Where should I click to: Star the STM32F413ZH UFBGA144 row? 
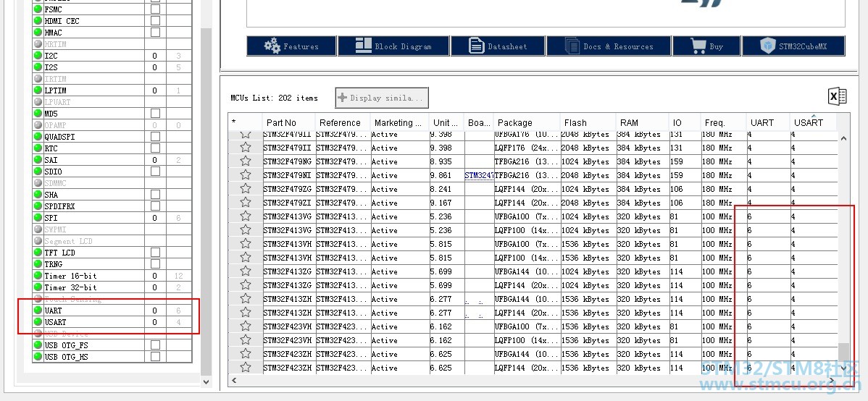(246, 299)
